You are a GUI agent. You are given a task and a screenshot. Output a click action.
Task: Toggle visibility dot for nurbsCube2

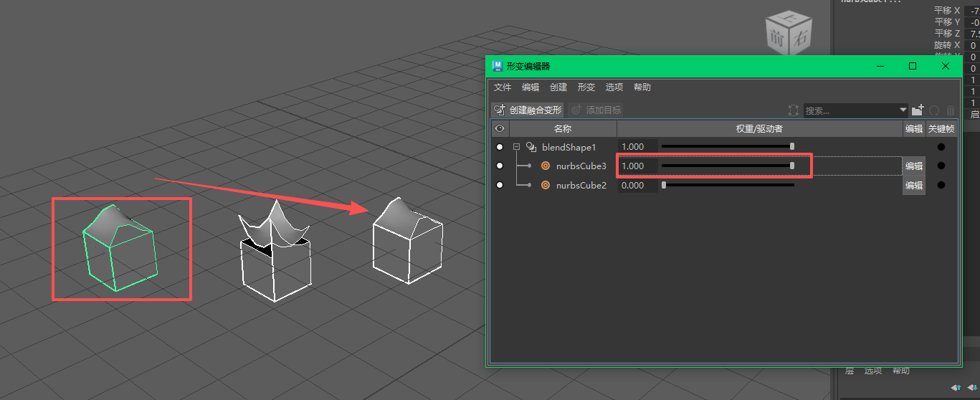pos(500,185)
